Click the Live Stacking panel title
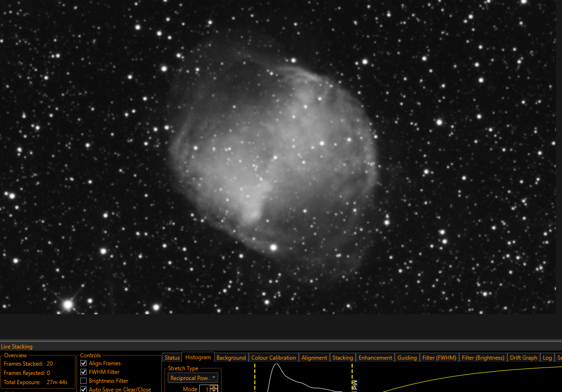This screenshot has width=562, height=392. (x=17, y=347)
